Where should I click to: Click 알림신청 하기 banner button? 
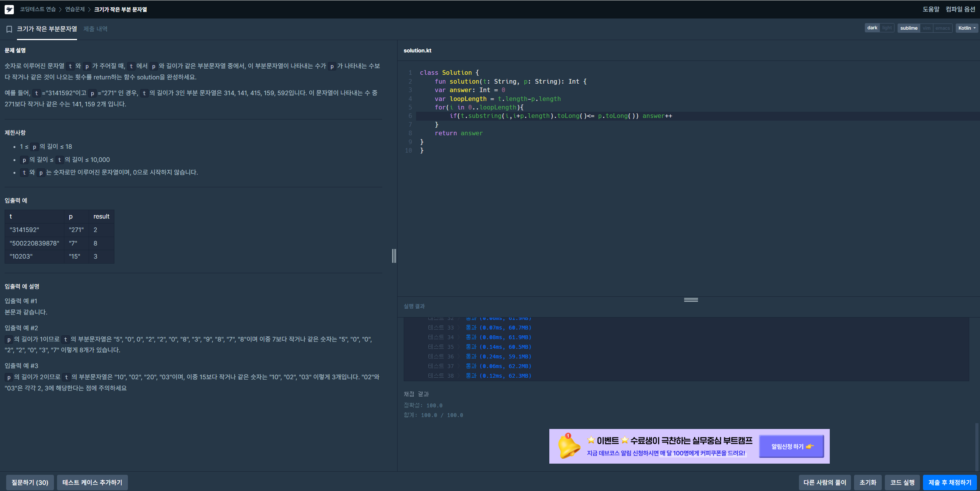(x=792, y=446)
